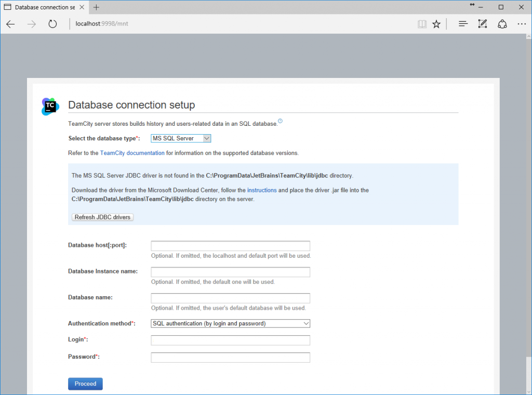532x395 pixels.
Task: Focus the Database Instance name field
Action: [230, 272]
